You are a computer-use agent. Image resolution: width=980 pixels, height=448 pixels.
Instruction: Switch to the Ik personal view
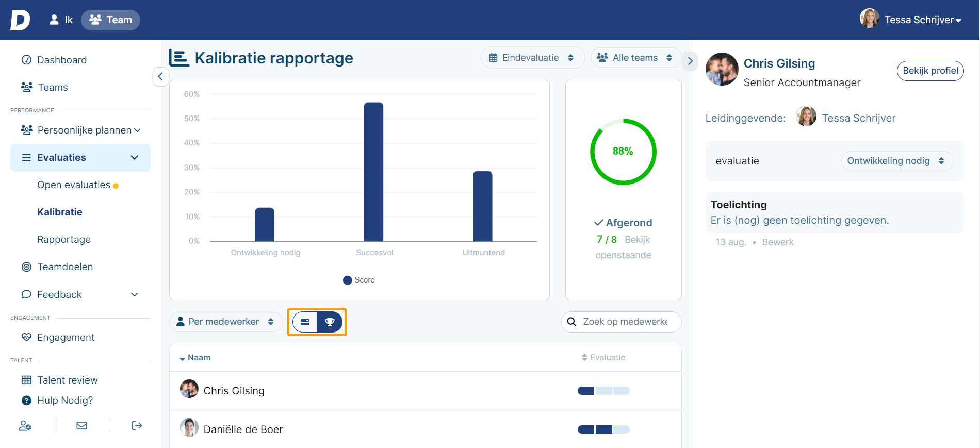pos(61,20)
